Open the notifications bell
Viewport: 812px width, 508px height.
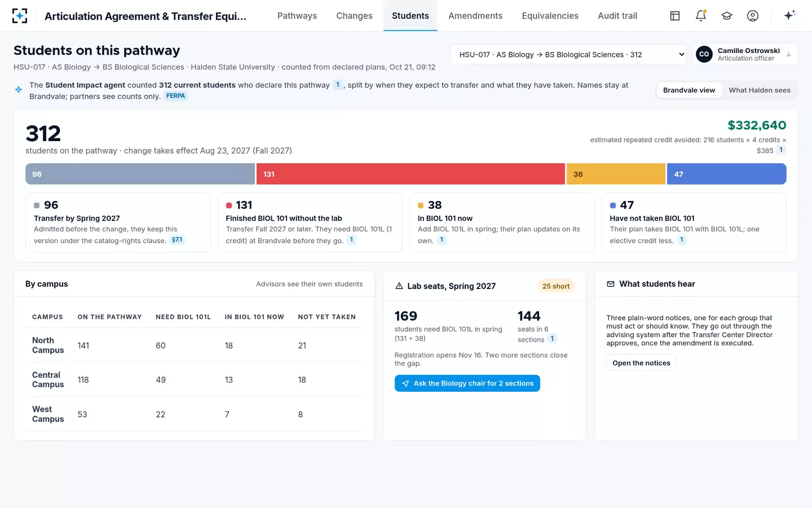[x=701, y=16]
